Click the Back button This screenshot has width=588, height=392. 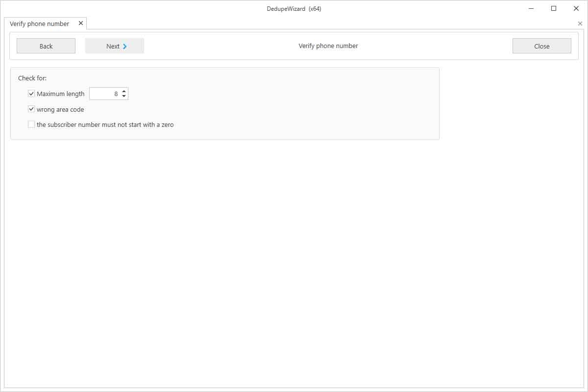tap(46, 46)
